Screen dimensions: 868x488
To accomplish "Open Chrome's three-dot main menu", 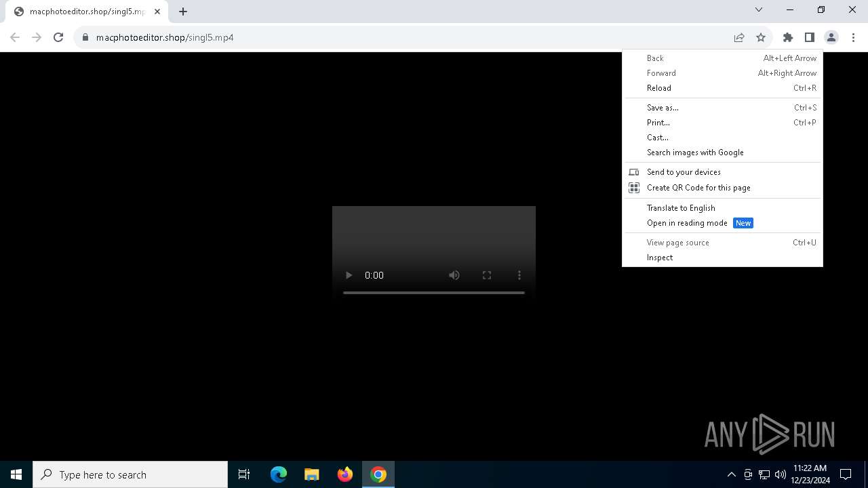I will tap(853, 37).
